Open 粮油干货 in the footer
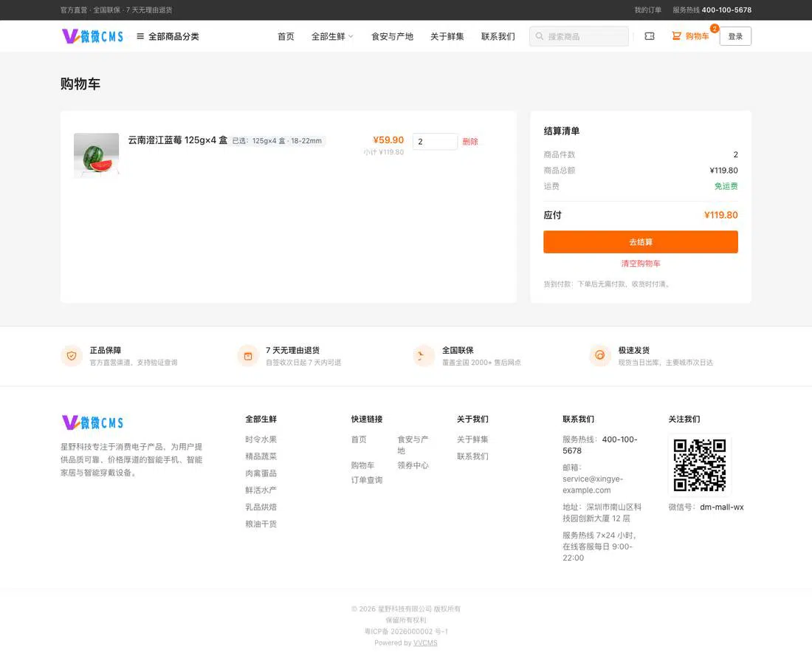The width and height of the screenshot is (812, 661). (x=261, y=524)
